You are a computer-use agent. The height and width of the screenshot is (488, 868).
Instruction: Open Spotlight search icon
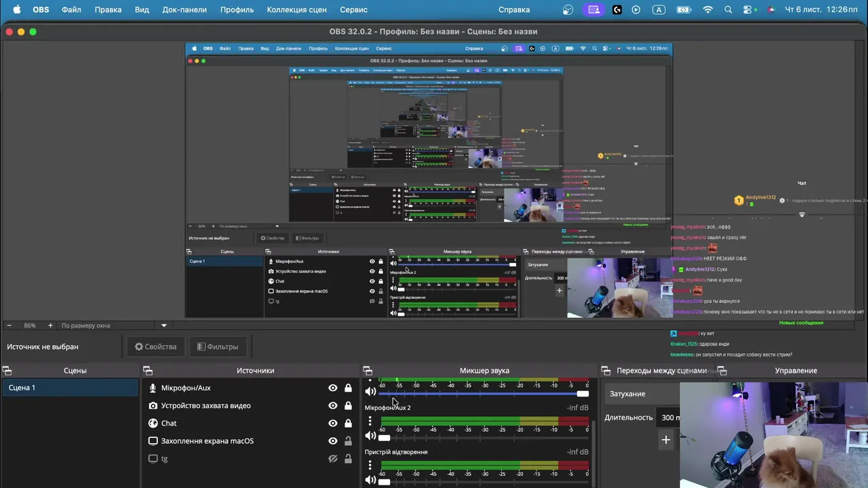point(728,9)
